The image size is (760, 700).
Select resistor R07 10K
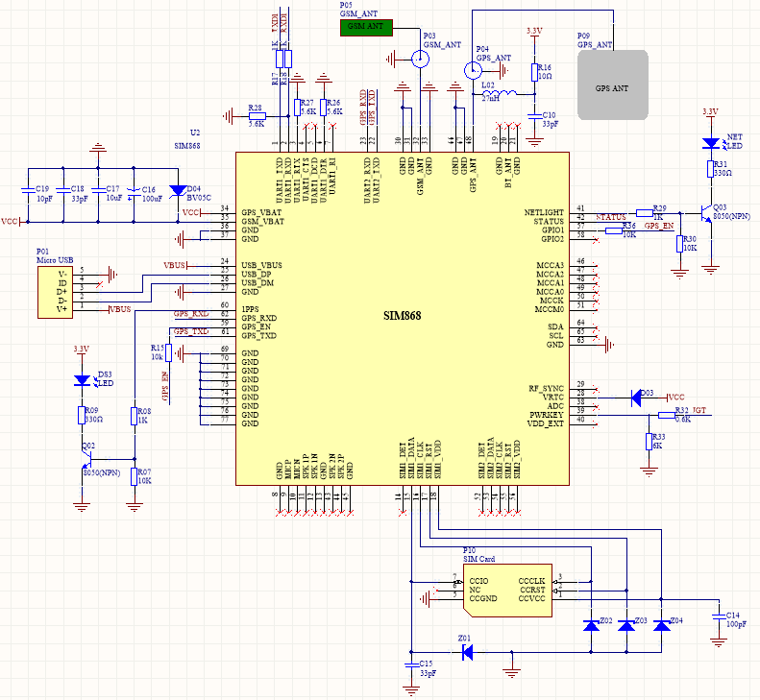tap(135, 476)
